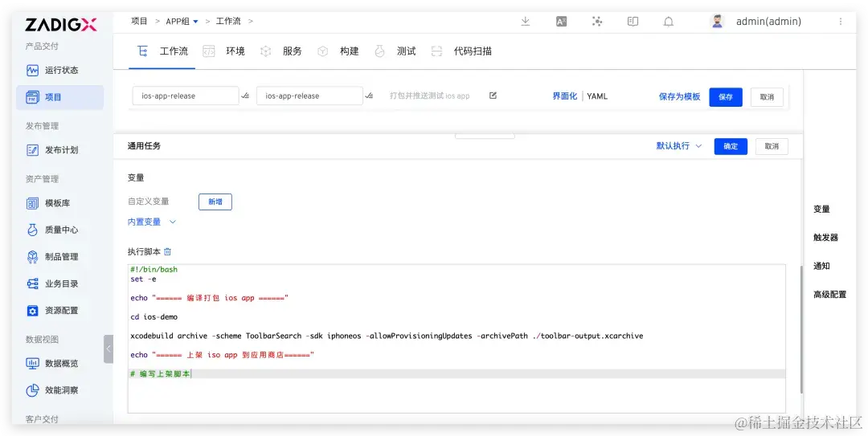Click the first ios-app-release input field

coord(186,96)
